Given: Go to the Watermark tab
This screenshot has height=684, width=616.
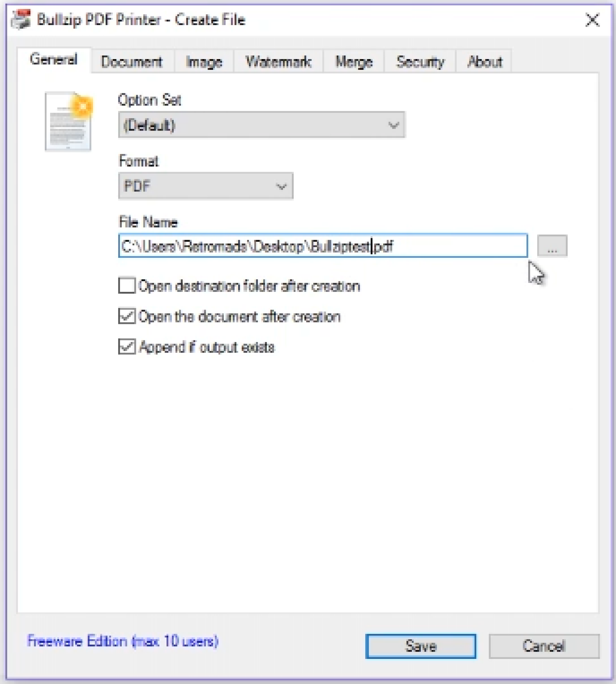Looking at the screenshot, I should point(278,61).
